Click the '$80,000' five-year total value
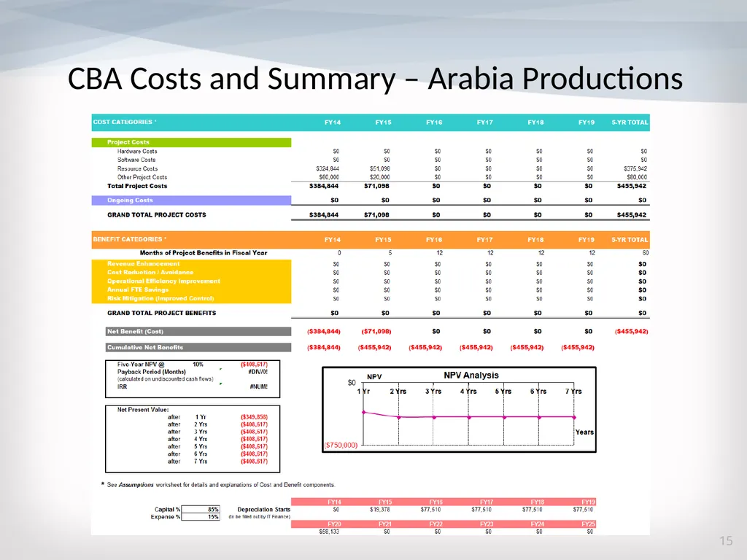This screenshot has height=560, width=747. [x=636, y=177]
